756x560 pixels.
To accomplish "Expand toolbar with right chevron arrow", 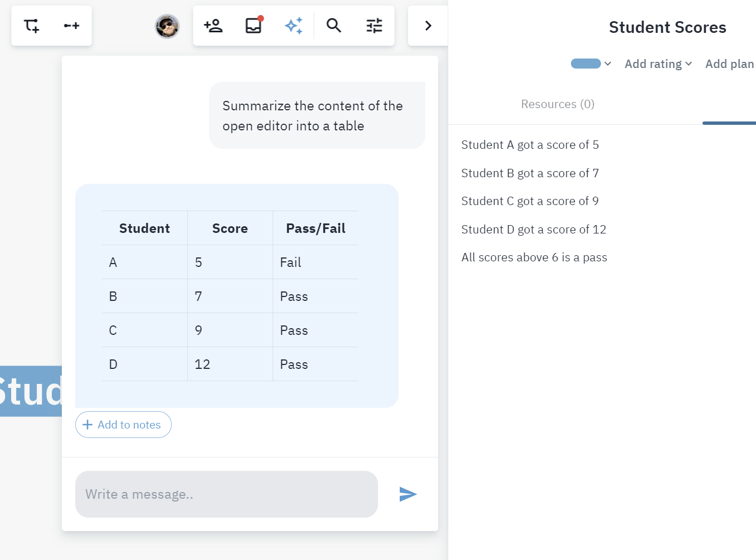I will pyautogui.click(x=428, y=26).
